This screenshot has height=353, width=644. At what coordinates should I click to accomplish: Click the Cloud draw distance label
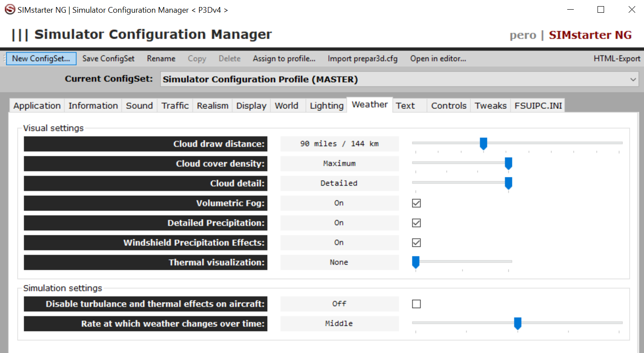[146, 144]
